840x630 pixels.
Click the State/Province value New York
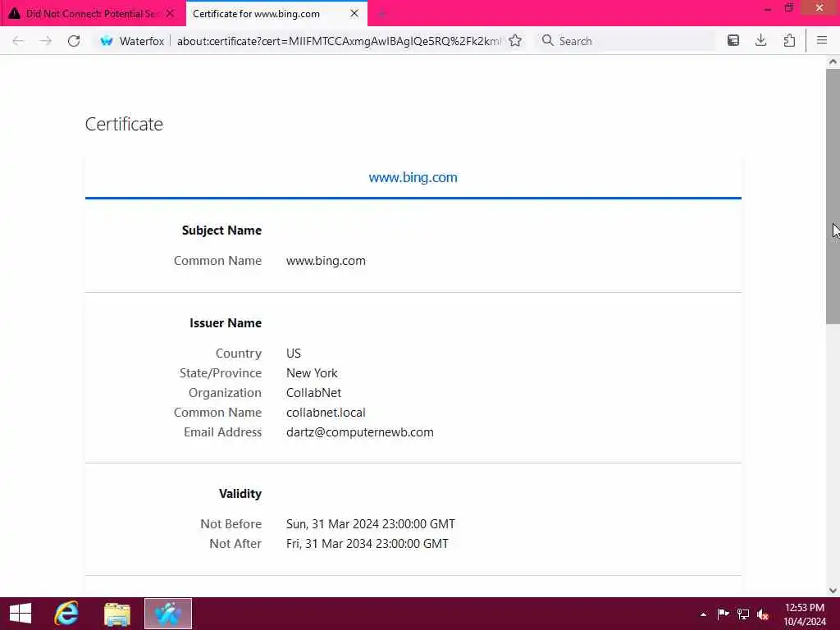pyautogui.click(x=312, y=373)
